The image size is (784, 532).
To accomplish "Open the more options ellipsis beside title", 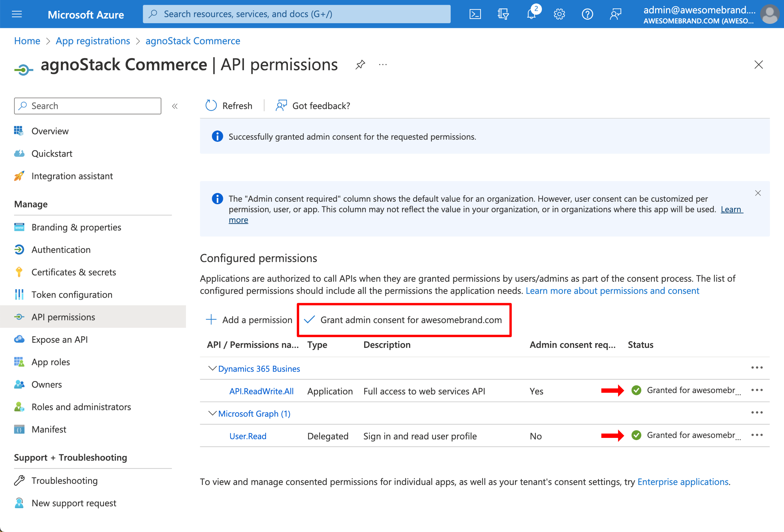I will point(383,64).
